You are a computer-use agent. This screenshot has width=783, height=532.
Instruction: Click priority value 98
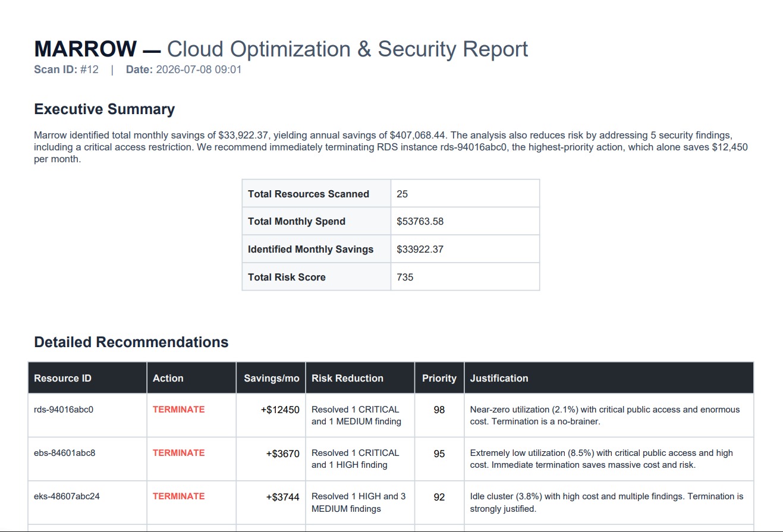[x=439, y=410]
